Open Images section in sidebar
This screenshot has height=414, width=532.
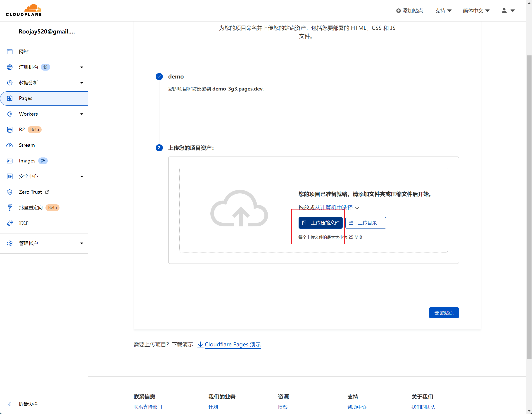[x=27, y=161]
